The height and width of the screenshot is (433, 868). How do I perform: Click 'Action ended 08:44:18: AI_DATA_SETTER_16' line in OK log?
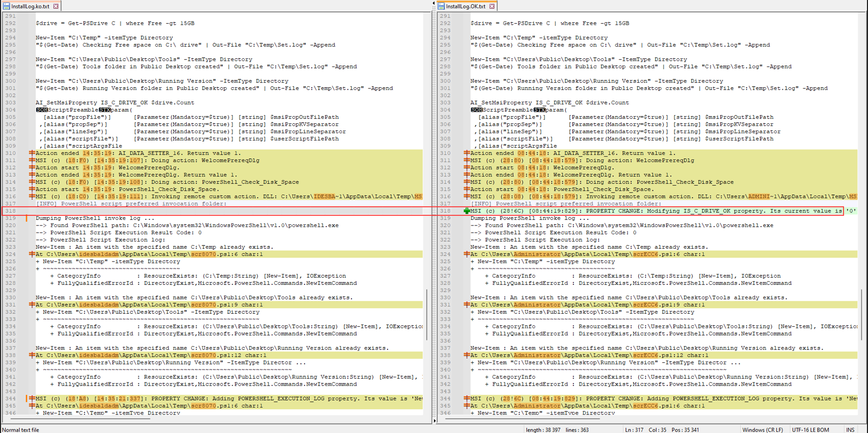(573, 153)
